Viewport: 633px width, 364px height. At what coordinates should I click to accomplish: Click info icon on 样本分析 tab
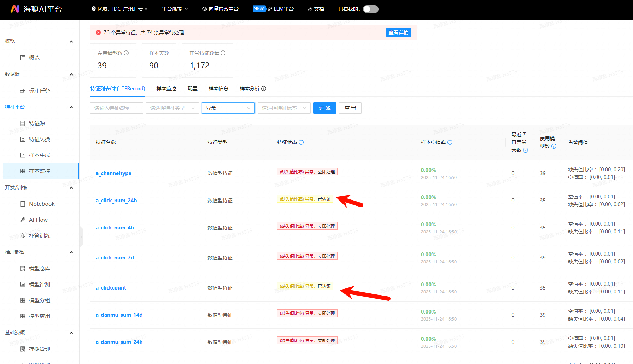coord(264,89)
